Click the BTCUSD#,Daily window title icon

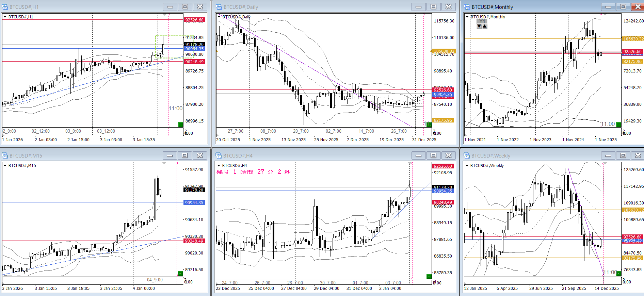(x=219, y=7)
